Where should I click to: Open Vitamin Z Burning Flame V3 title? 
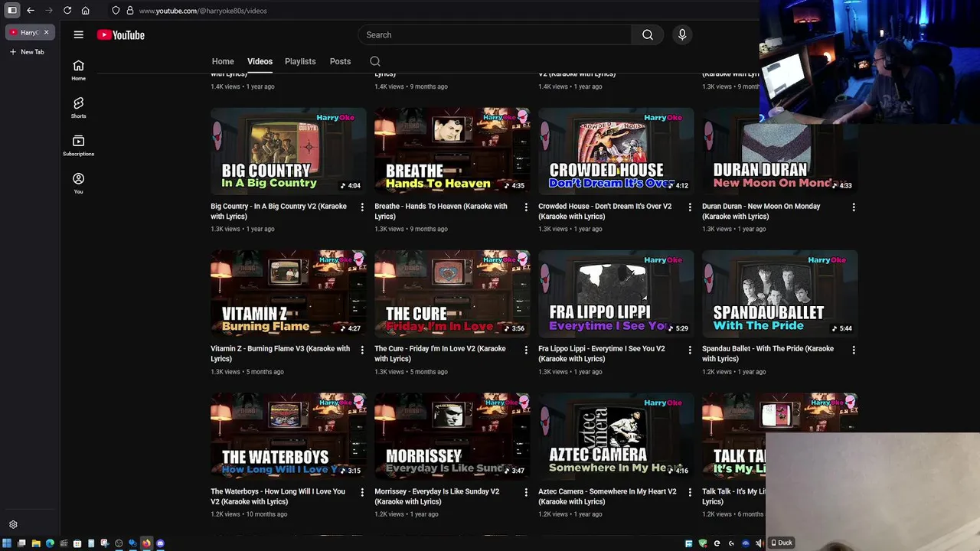(x=280, y=354)
